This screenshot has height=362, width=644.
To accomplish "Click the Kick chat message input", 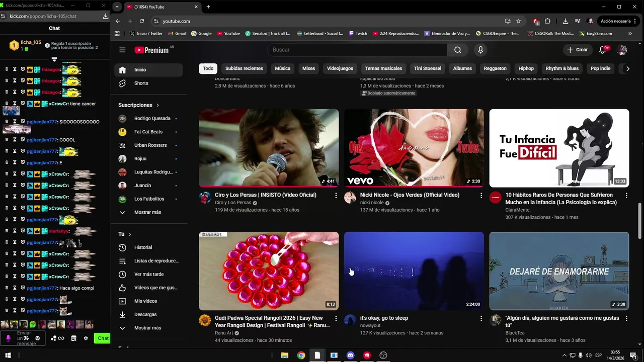I will click(24, 338).
